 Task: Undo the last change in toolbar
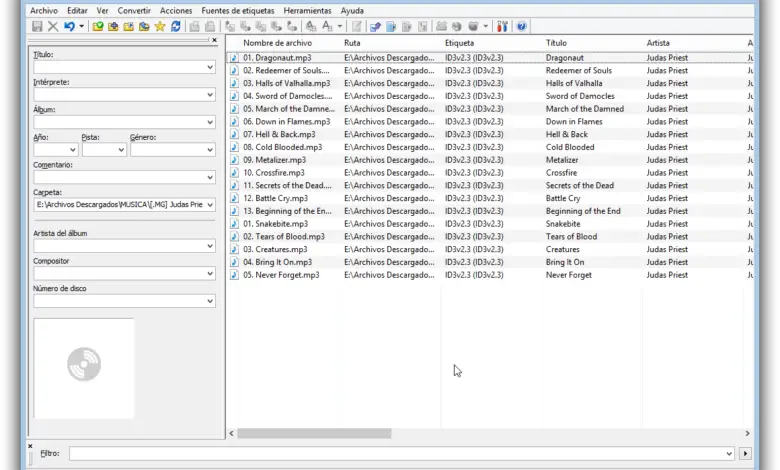[x=69, y=26]
